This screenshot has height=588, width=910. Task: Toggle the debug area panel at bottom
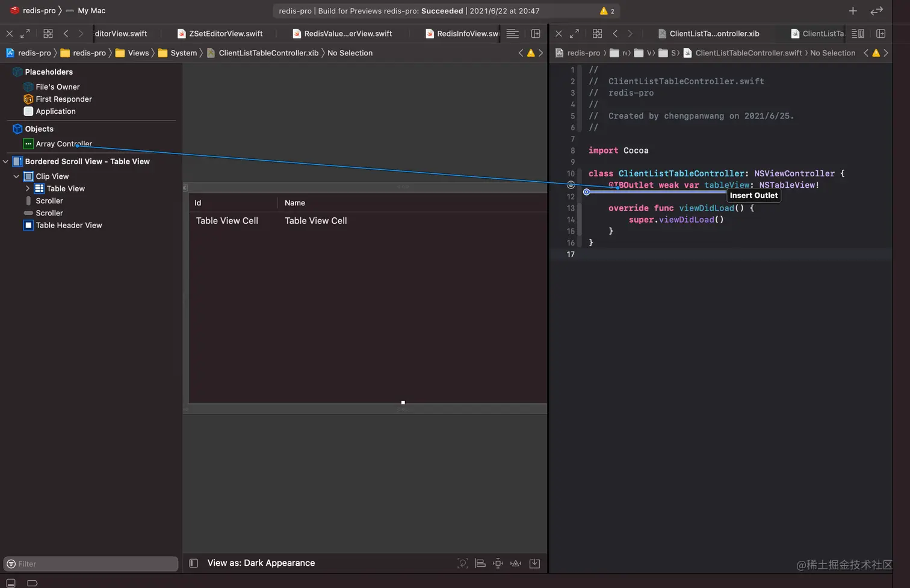(x=11, y=583)
